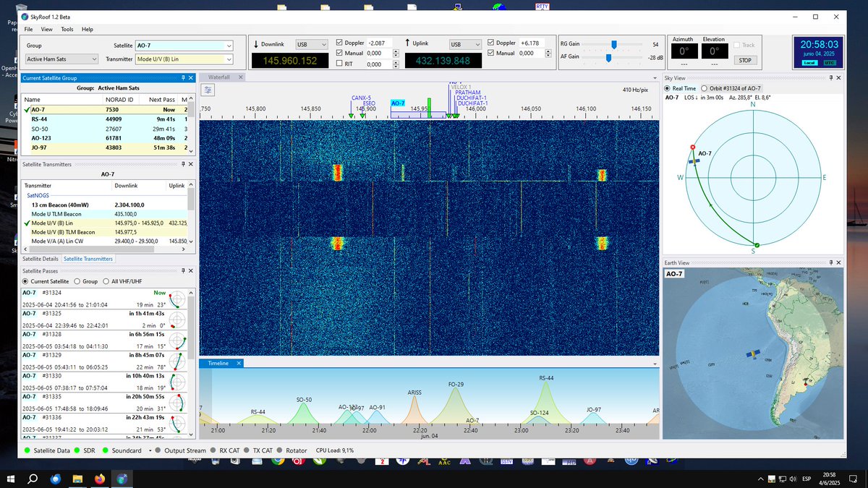Adjust the RG Gain slider
This screenshot has width=868, height=488.
tap(614, 44)
